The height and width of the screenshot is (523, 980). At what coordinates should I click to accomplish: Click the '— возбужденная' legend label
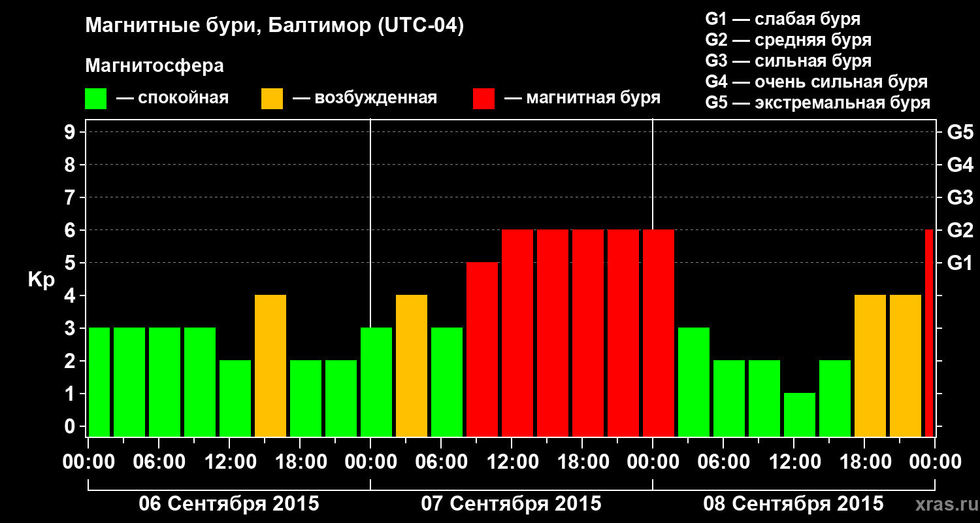tap(365, 98)
